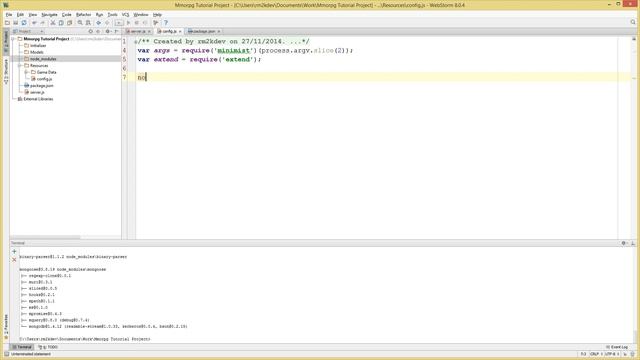The height and width of the screenshot is (360, 640).
Task: Toggle the Favorites side tool window tab
Action: point(6,327)
